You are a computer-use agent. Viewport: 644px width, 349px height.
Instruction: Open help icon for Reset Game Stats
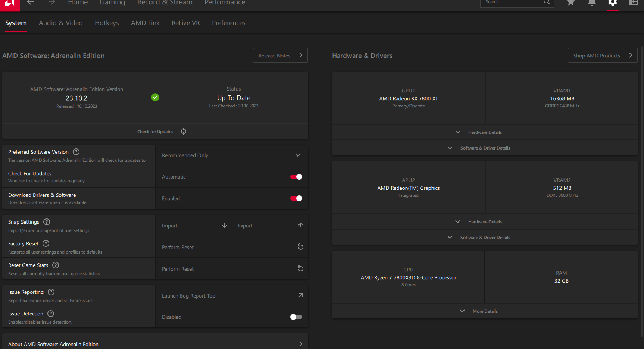[56, 265]
